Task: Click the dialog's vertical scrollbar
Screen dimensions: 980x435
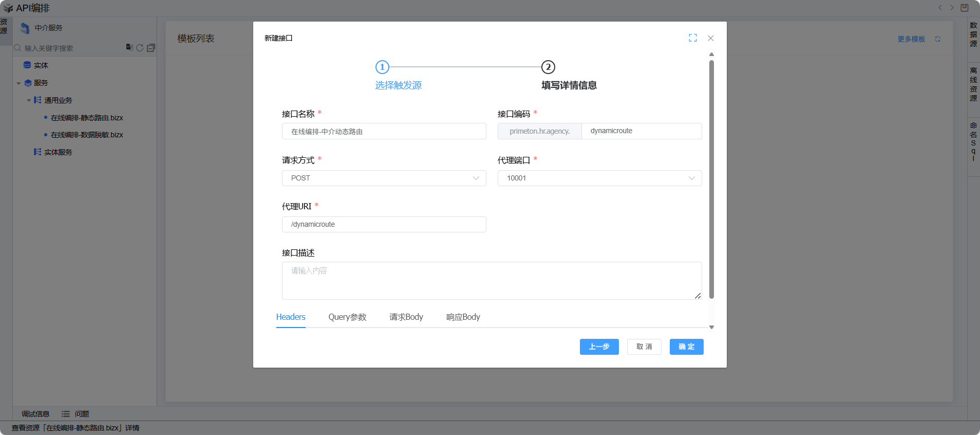Action: click(x=711, y=180)
